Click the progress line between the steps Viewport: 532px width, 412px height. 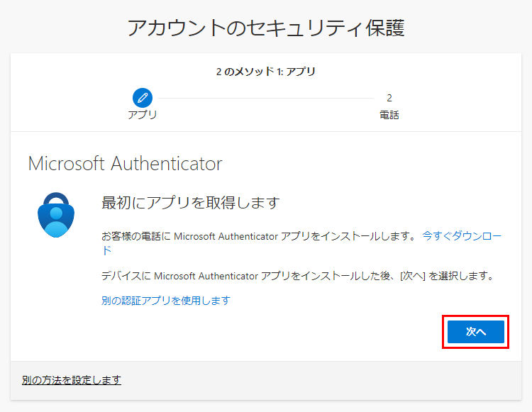coord(266,98)
